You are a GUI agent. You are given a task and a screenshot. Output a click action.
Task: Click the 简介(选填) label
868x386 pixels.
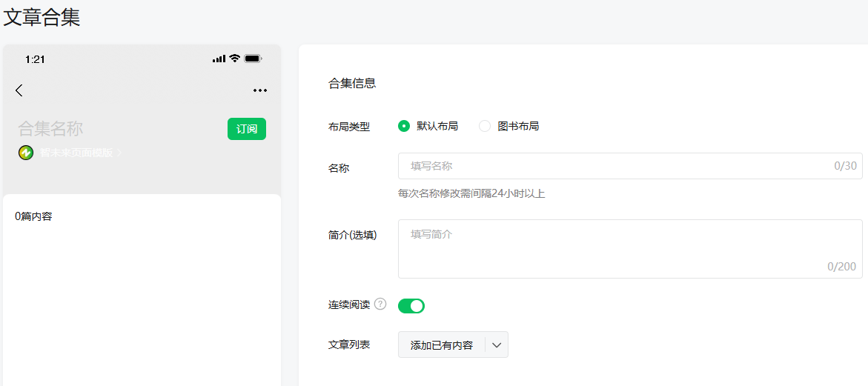[x=353, y=235]
